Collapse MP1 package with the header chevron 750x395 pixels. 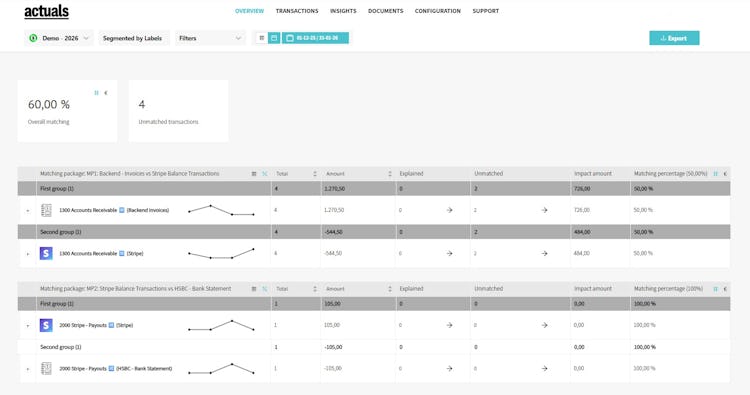click(x=725, y=174)
